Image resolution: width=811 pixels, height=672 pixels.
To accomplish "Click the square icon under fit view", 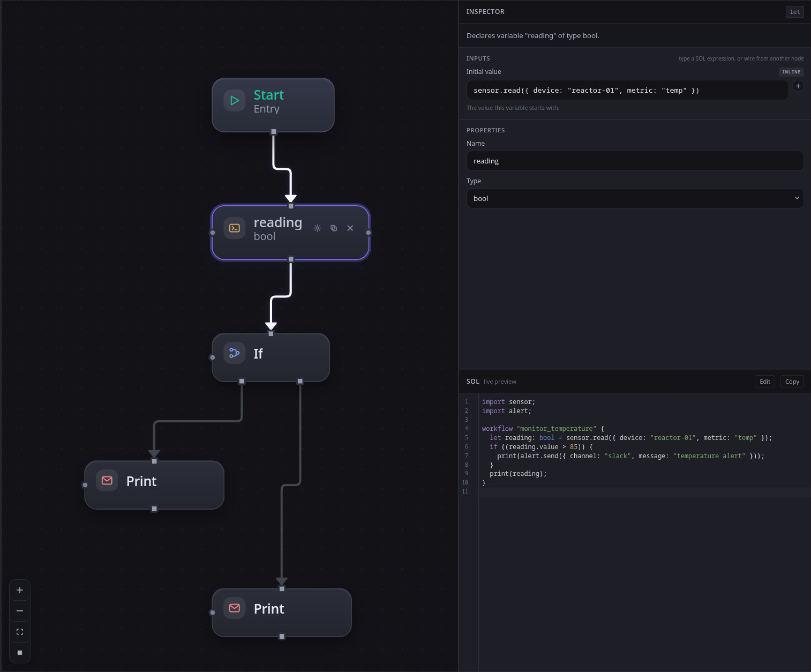I will point(20,653).
